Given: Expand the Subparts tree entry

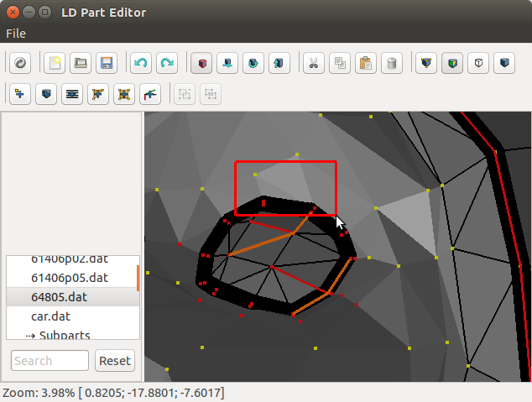Looking at the screenshot, I should [x=30, y=336].
